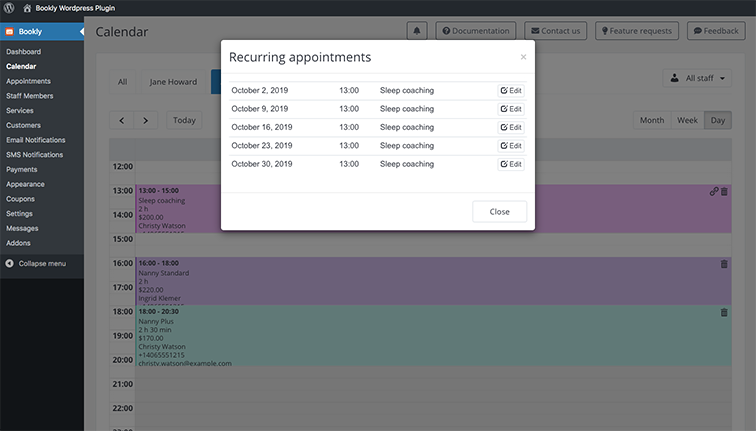Open Bookly Settings page
The width and height of the screenshot is (756, 431).
coord(19,214)
